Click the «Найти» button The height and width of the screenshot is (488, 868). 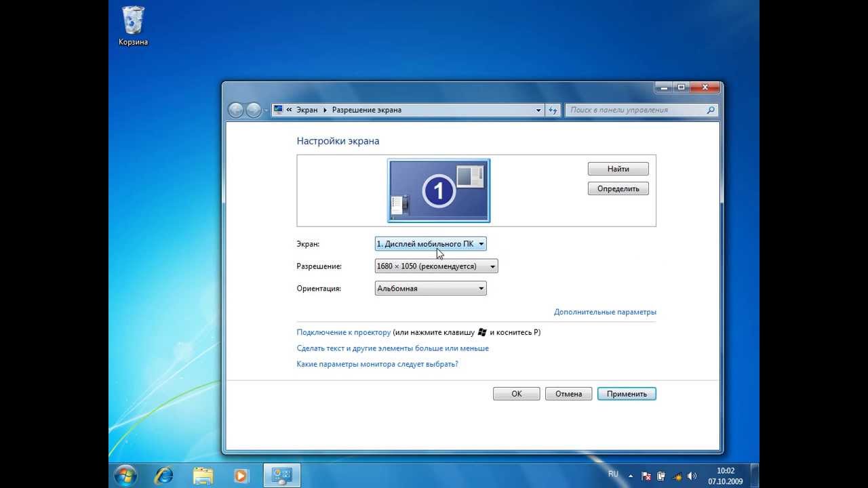[618, 169]
